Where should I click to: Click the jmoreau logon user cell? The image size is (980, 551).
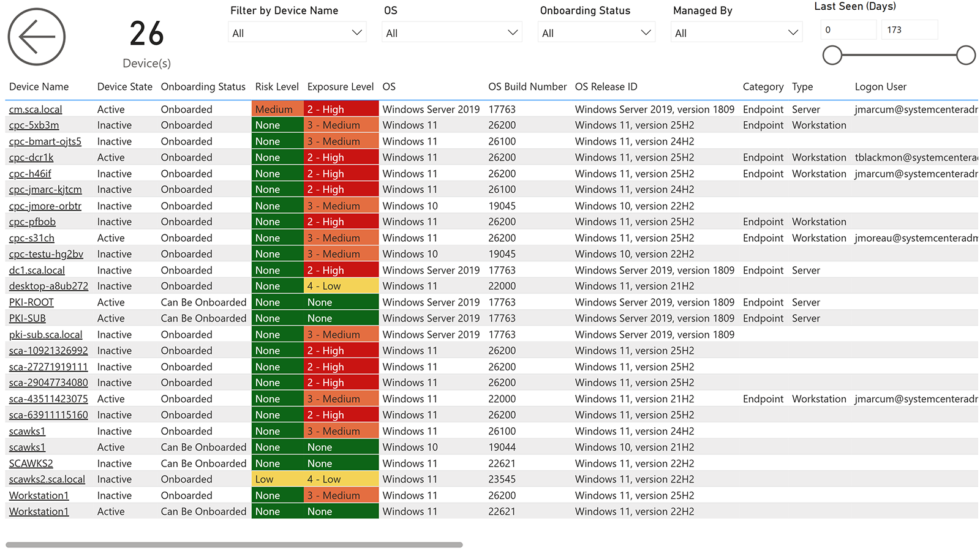coord(916,238)
